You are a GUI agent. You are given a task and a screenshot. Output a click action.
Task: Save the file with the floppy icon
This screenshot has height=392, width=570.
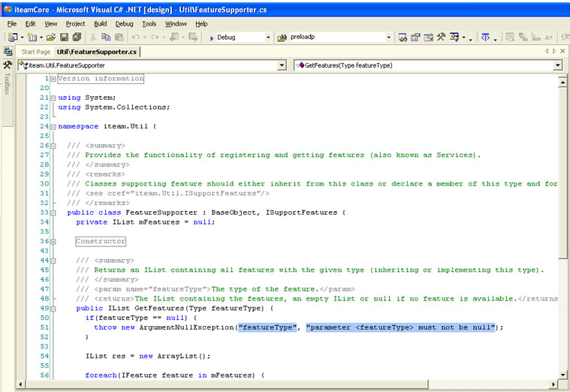[65, 37]
